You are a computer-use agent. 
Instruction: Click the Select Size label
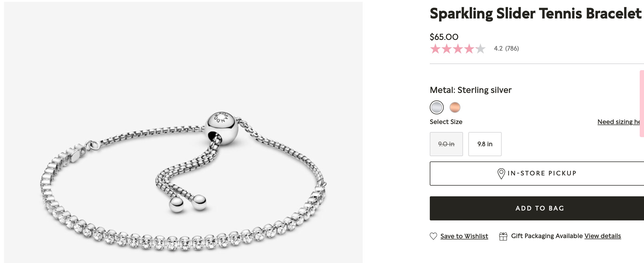click(x=446, y=122)
